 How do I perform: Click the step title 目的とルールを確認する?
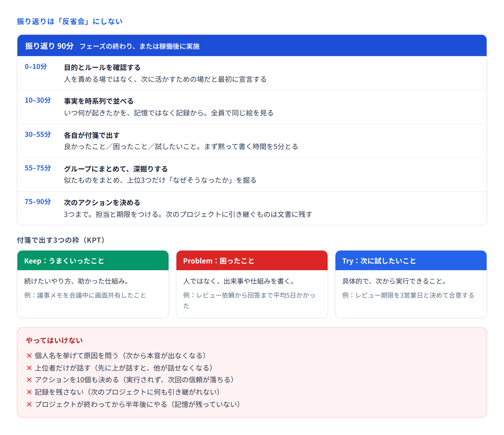click(x=102, y=68)
